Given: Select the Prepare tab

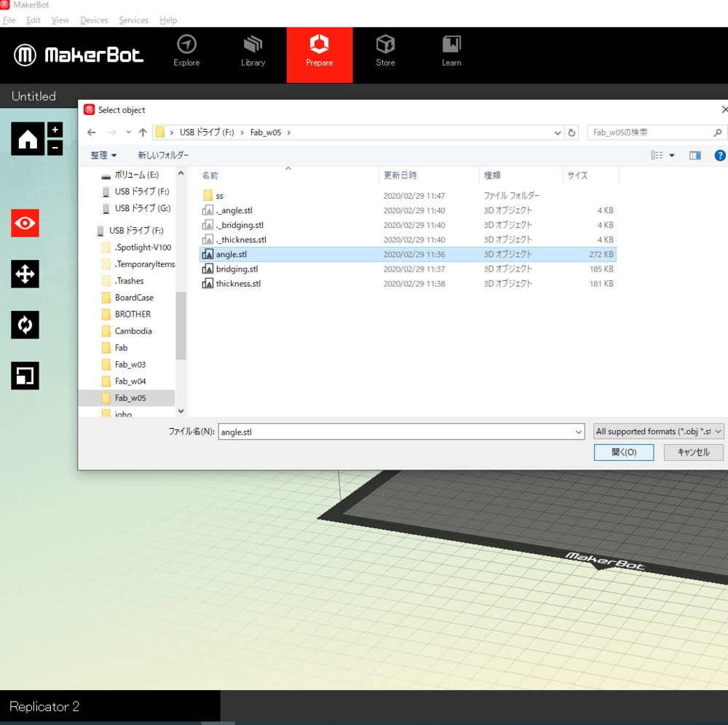Looking at the screenshot, I should (320, 55).
